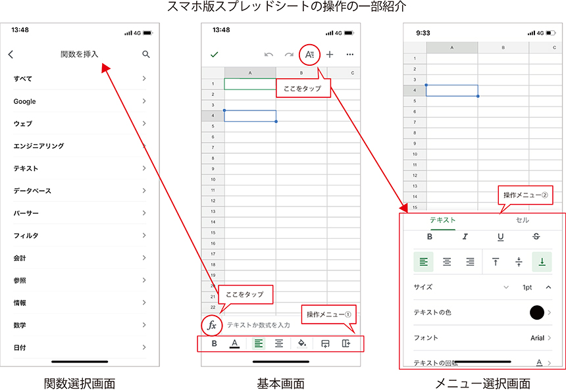Expand パーサー category chevron
This screenshot has width=566, height=392.
tap(144, 212)
